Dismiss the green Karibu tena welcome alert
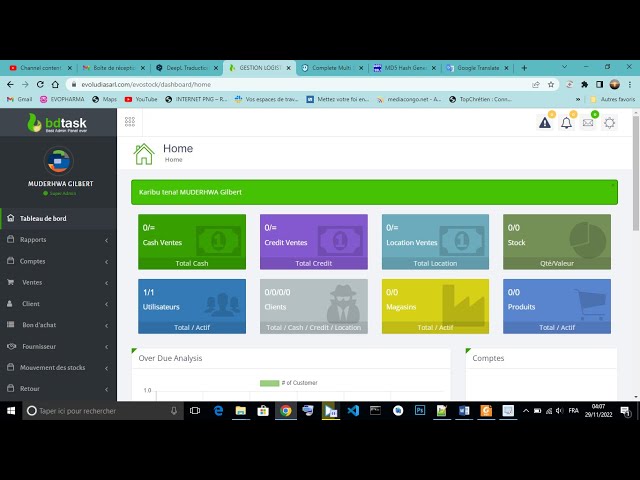 613,185
